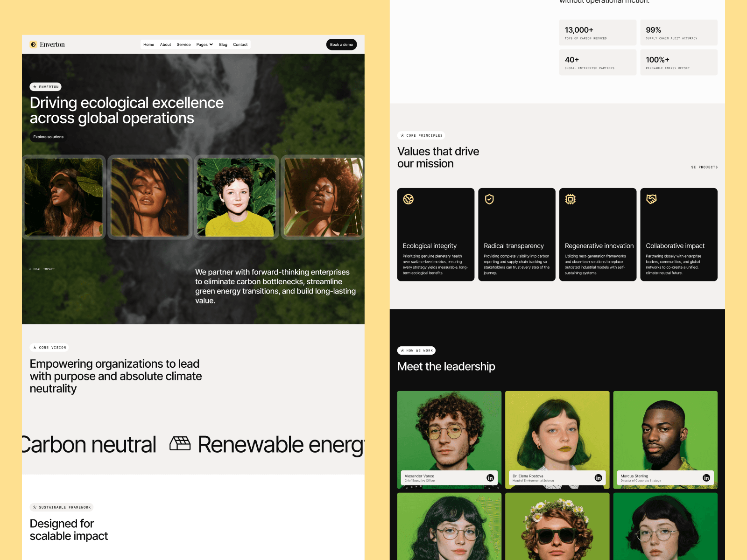747x560 pixels.
Task: Open the Blog nav link
Action: point(223,45)
